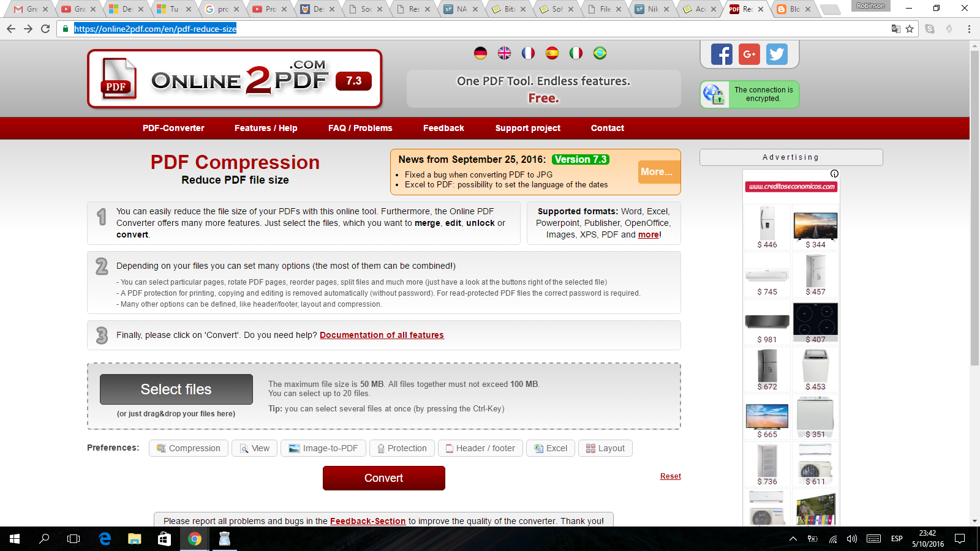Click browser Forward arrow

28,29
